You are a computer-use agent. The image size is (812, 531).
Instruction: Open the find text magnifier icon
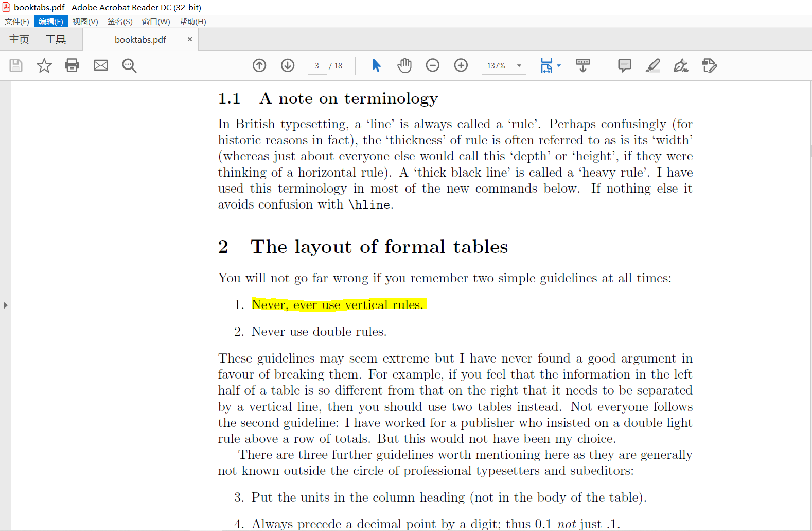click(129, 65)
